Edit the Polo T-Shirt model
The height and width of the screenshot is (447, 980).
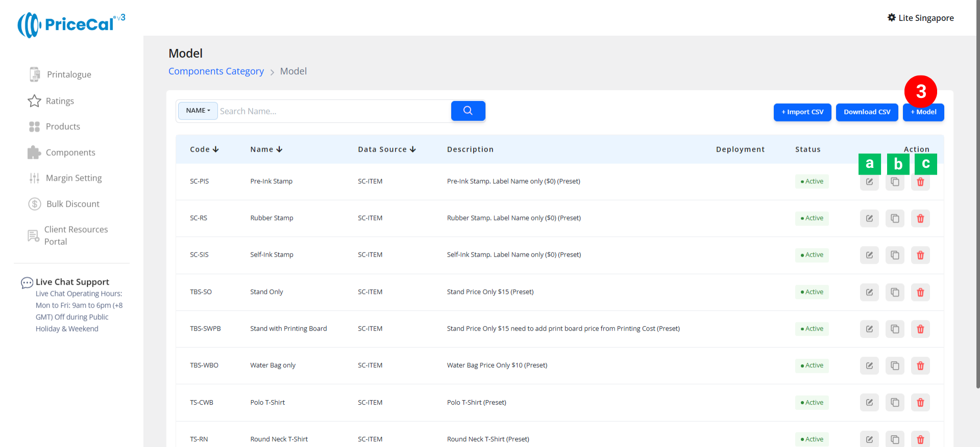tap(869, 403)
